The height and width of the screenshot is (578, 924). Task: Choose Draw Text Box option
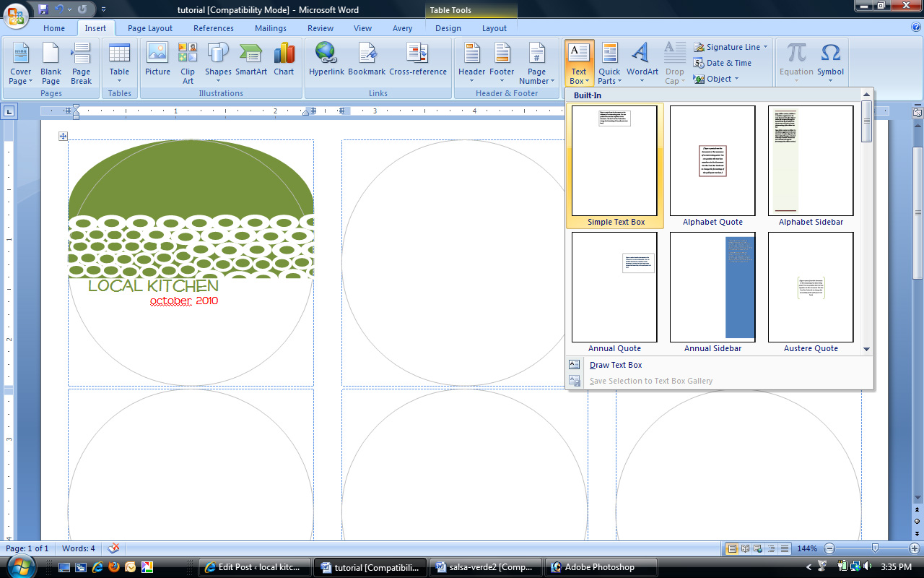pos(615,365)
